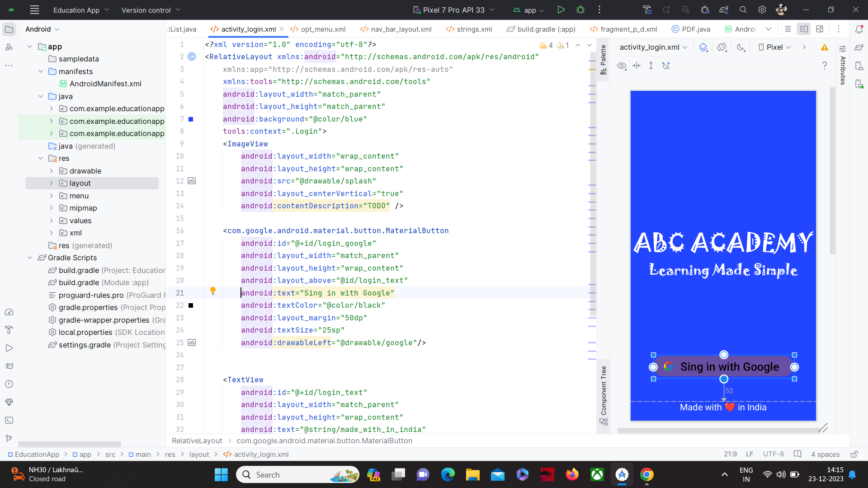Click the layout breadcrumb in navigation bar
This screenshot has height=488, width=868.
199,454
